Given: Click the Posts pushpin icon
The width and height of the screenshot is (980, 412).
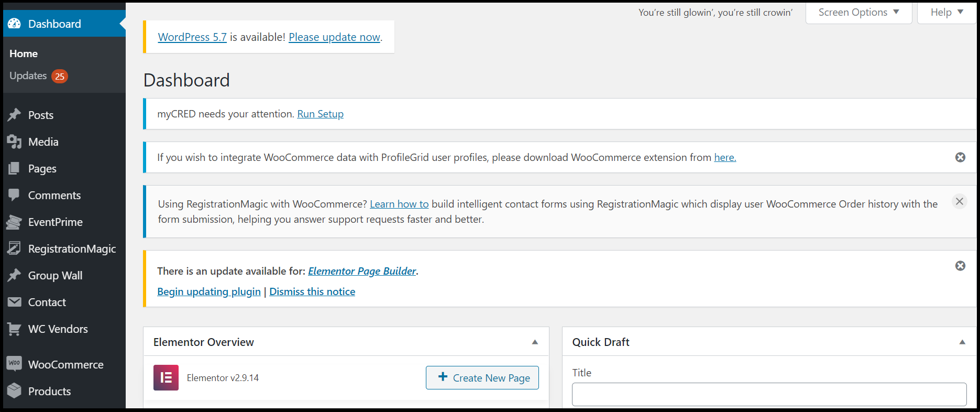Looking at the screenshot, I should coord(15,115).
